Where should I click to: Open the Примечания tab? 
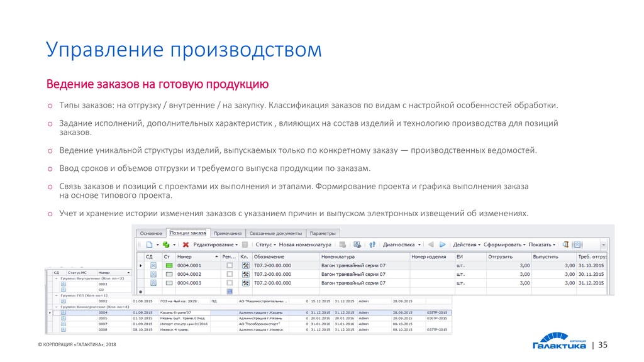228,233
